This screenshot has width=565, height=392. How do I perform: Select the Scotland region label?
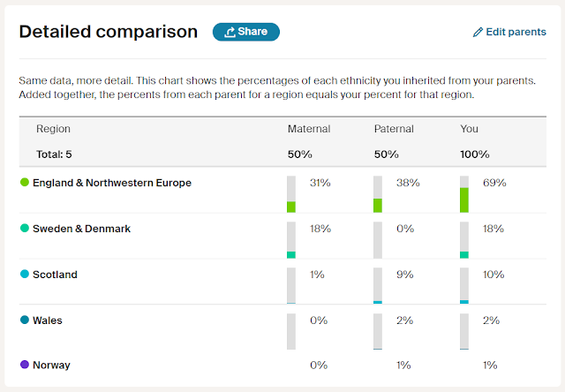[55, 275]
